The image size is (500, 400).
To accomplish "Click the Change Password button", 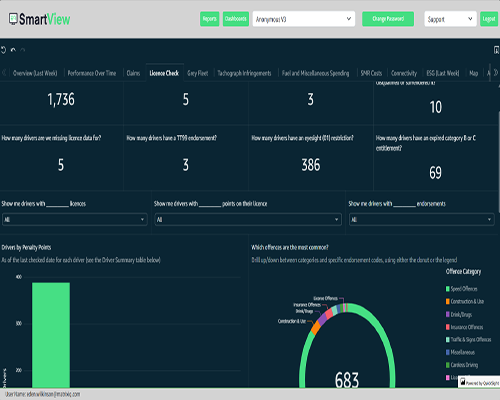I will [388, 19].
